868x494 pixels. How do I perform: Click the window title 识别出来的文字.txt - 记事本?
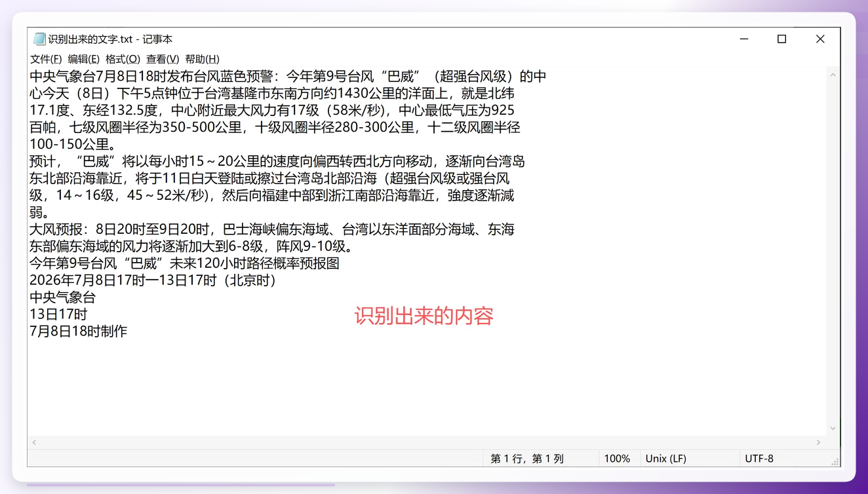click(110, 39)
